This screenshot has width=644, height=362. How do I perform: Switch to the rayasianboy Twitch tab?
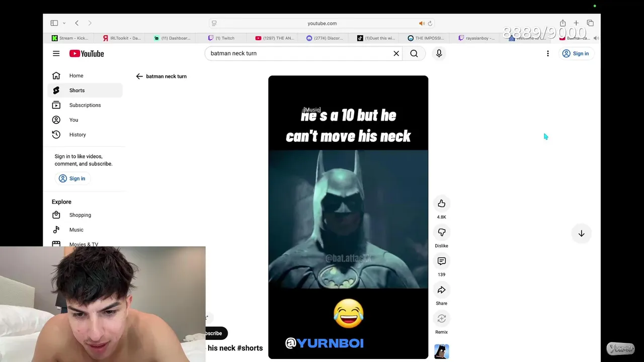tap(477, 38)
